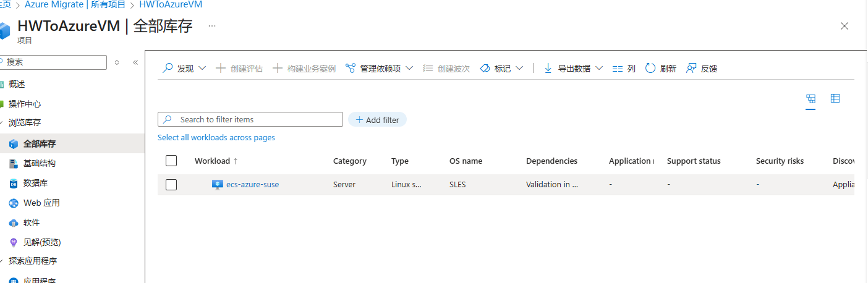Click the SLES cell in the row

coord(459,185)
